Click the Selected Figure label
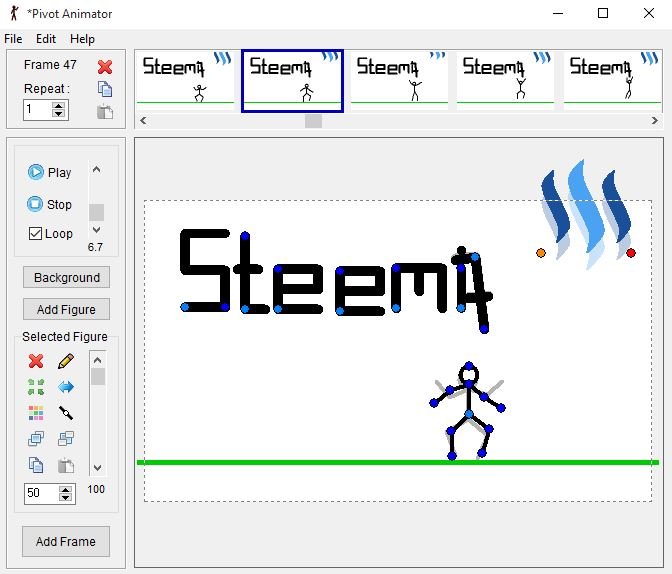This screenshot has width=672, height=574. tap(65, 337)
